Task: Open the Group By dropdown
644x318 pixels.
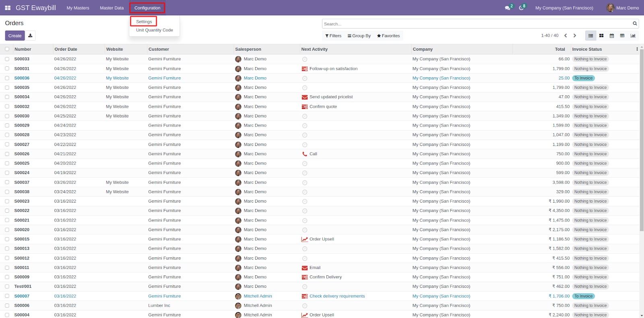Action: pyautogui.click(x=359, y=36)
